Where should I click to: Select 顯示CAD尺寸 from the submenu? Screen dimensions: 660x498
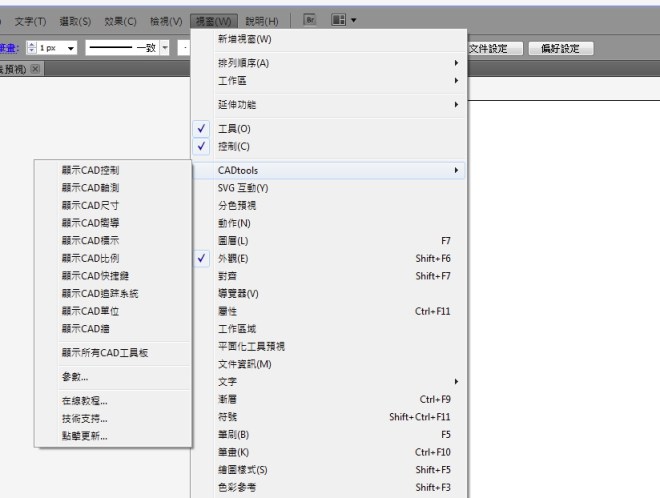coord(90,205)
